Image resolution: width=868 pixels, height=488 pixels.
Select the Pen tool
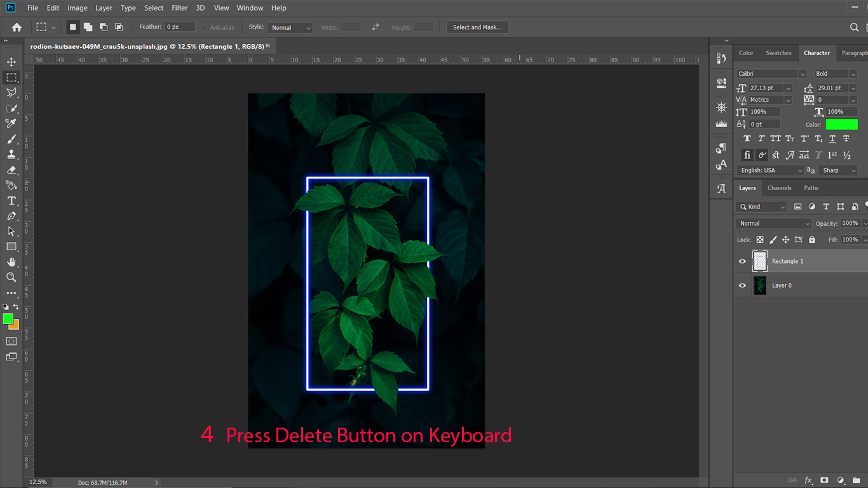click(x=11, y=216)
